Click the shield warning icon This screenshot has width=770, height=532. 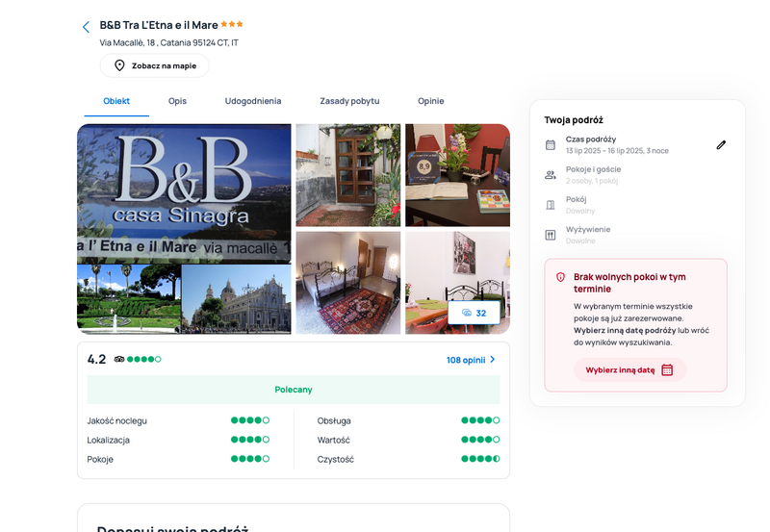point(560,277)
